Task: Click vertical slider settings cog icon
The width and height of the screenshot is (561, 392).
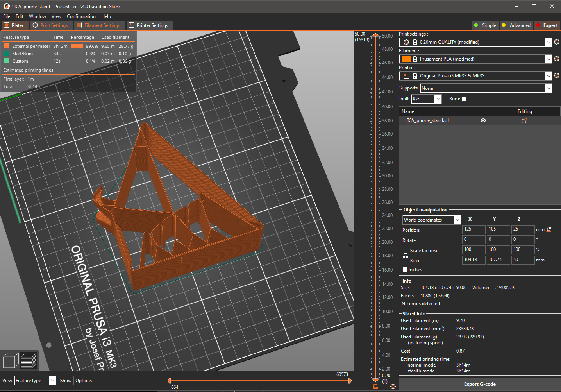Action: coord(393,387)
